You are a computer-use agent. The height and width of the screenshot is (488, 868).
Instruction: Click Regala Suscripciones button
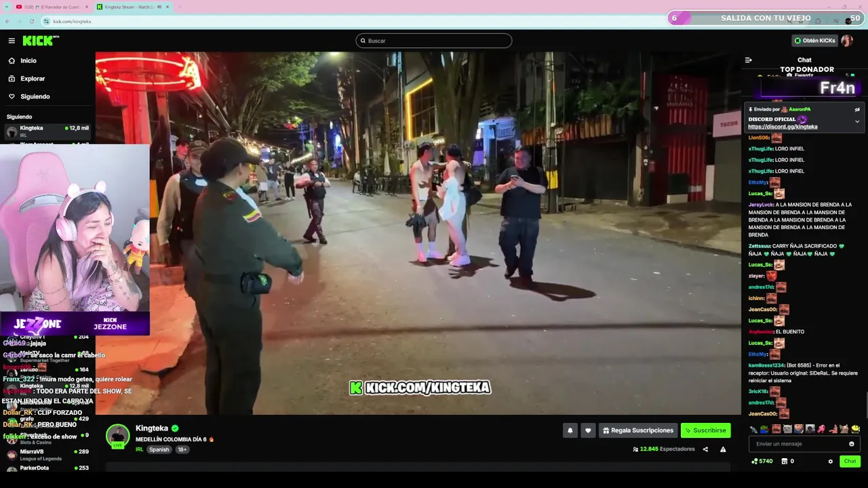638,430
